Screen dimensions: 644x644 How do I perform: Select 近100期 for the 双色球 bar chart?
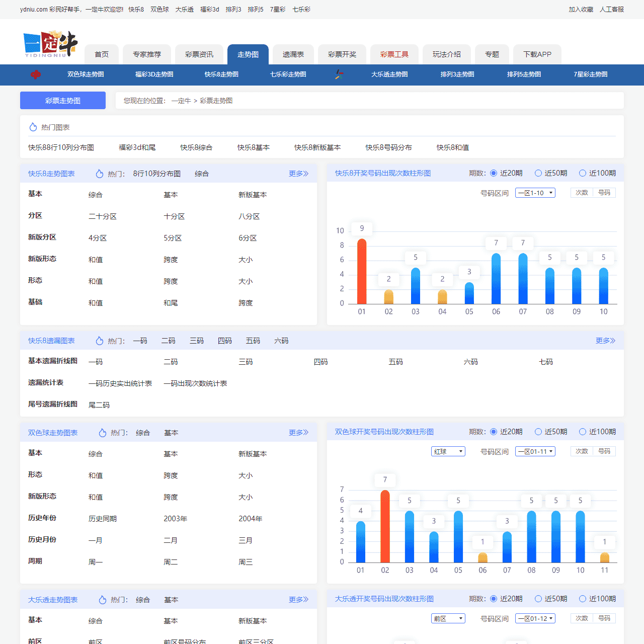click(x=583, y=432)
